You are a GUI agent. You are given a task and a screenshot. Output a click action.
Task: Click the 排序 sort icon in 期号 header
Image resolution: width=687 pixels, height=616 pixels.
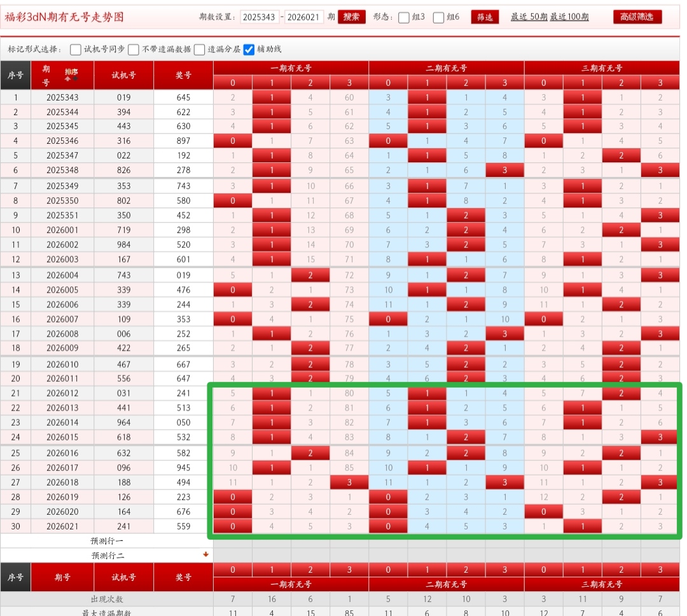[x=71, y=74]
